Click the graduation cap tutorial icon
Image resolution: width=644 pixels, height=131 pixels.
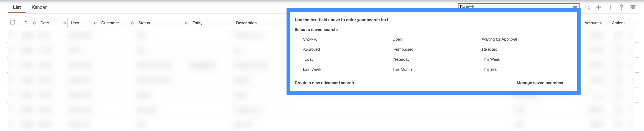pos(633,7)
